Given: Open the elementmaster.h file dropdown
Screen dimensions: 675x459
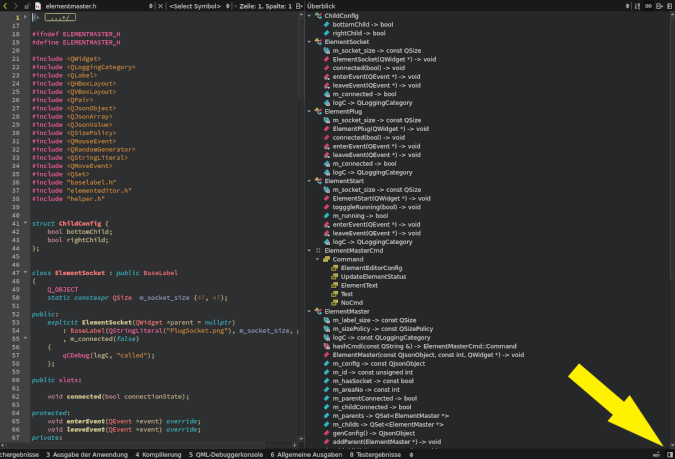Looking at the screenshot, I should coord(151,6).
